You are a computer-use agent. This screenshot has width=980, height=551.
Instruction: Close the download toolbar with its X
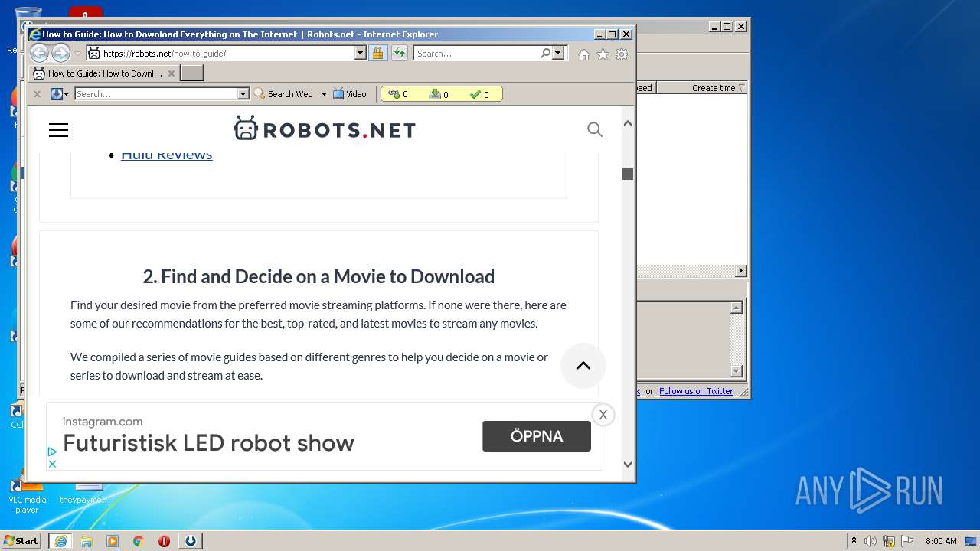click(x=36, y=94)
